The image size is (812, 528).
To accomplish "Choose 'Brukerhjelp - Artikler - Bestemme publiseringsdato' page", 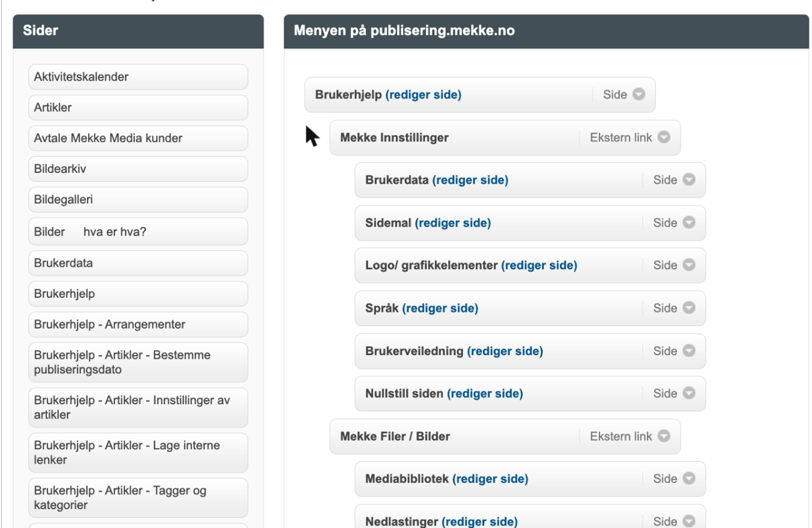I will [x=138, y=362].
